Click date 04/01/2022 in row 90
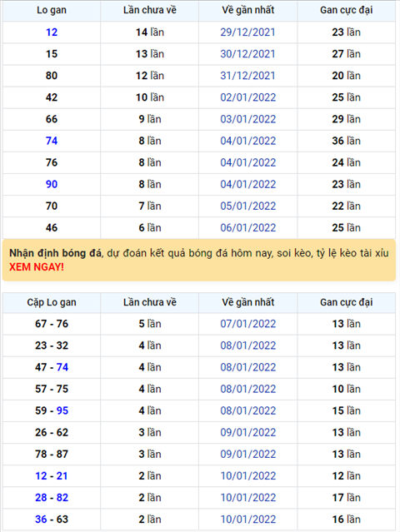400x532 pixels. 247,184
